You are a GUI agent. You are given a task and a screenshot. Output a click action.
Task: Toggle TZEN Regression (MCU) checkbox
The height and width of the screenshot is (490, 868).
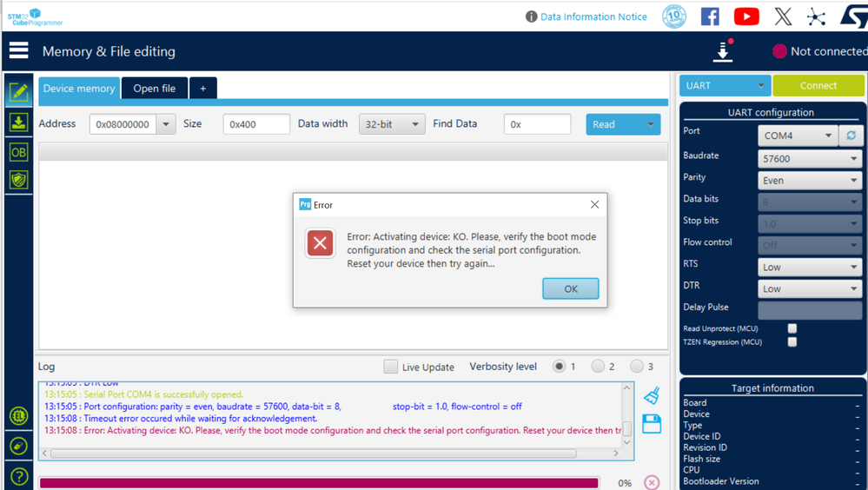coord(792,342)
